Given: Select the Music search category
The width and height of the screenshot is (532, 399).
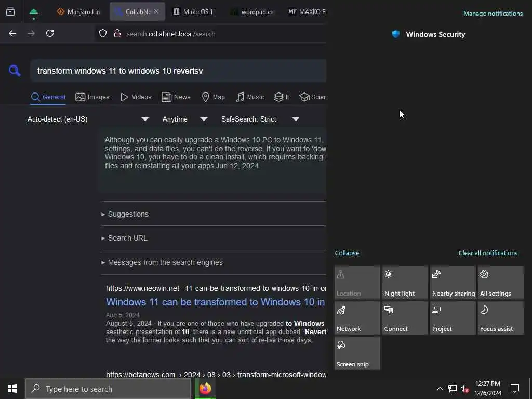Looking at the screenshot, I should [x=250, y=97].
